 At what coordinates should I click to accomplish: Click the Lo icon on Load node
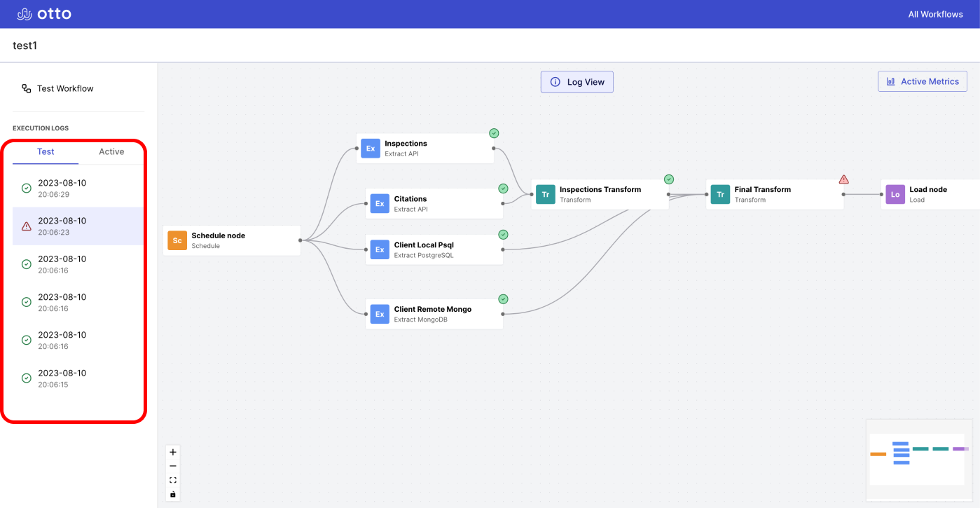click(895, 194)
